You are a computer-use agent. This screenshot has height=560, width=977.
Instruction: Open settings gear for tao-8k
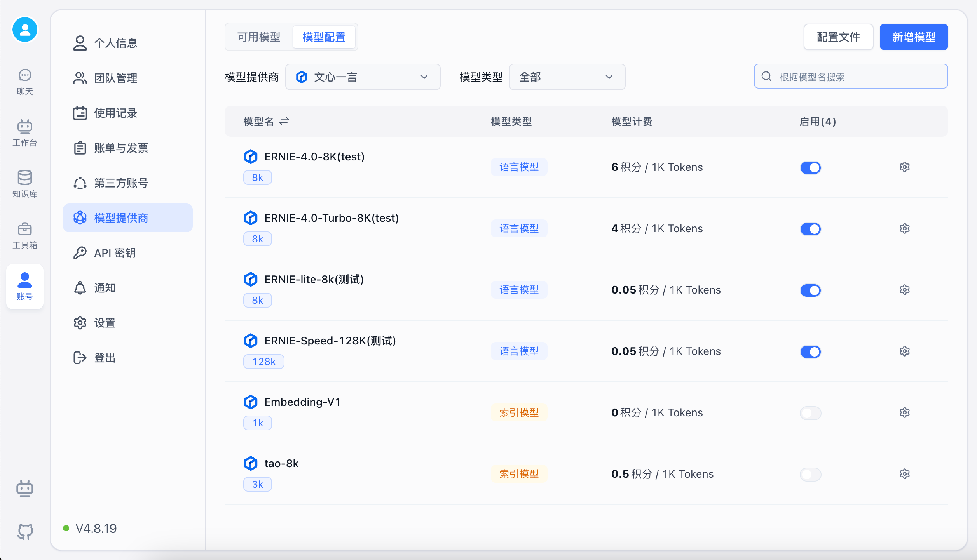tap(904, 474)
